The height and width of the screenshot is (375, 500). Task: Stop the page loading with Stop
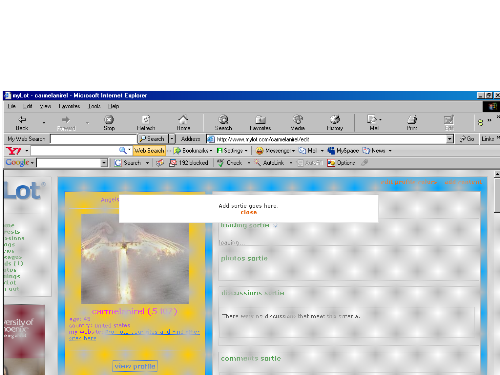click(x=109, y=122)
